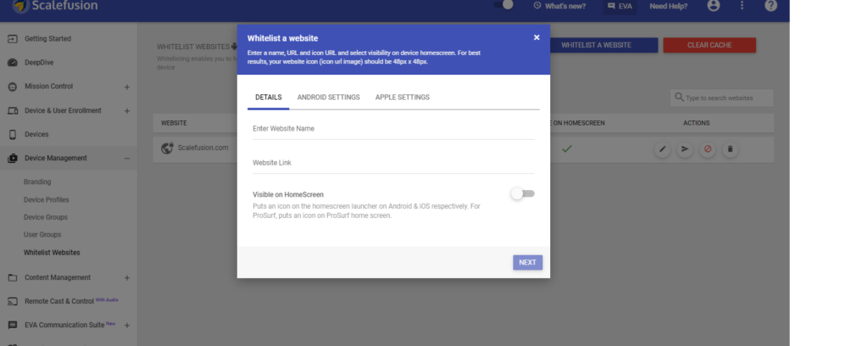Open Device Profiles submenu item

pos(46,200)
